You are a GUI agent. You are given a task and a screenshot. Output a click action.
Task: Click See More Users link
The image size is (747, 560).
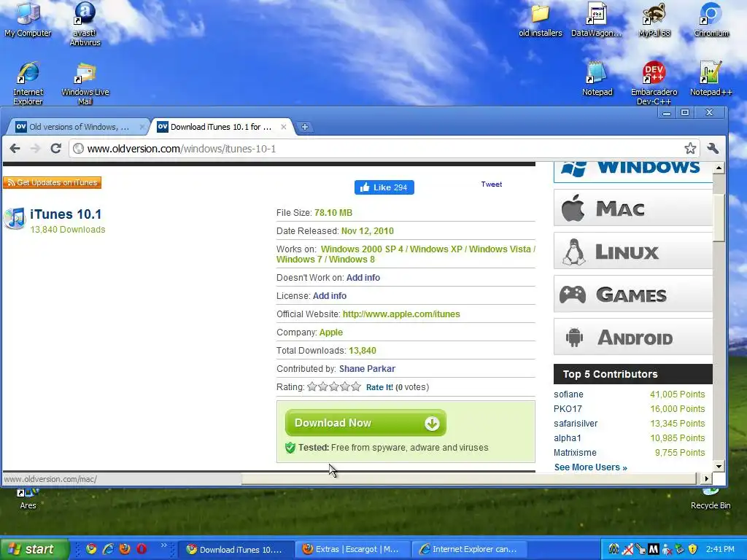pyautogui.click(x=591, y=467)
